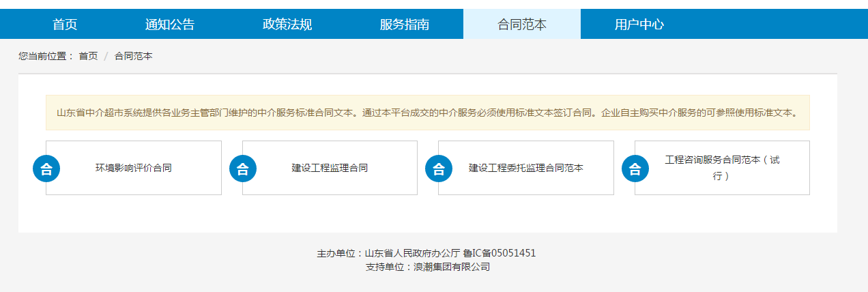The image size is (868, 292).
Task: Go to 首页 in the top navigation bar
Action: click(65, 25)
